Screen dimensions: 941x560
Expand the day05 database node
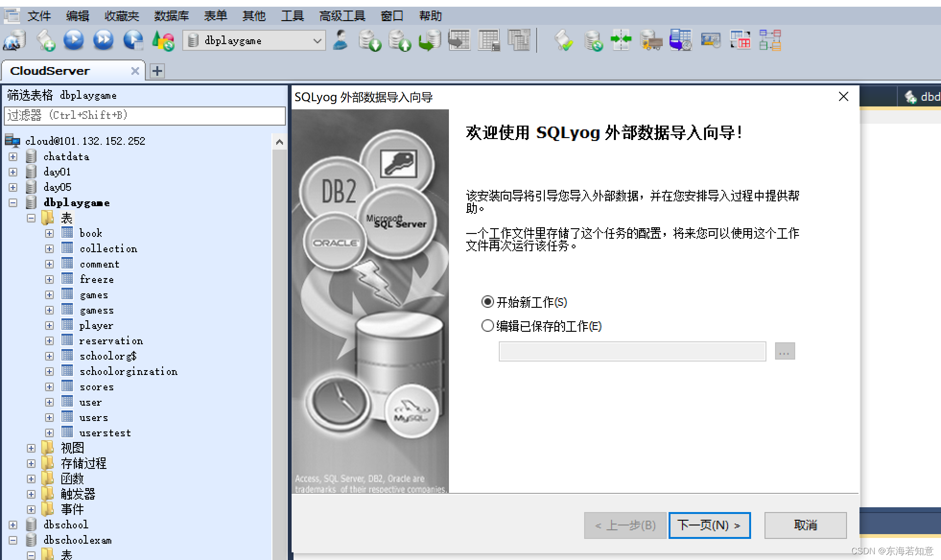[13, 187]
